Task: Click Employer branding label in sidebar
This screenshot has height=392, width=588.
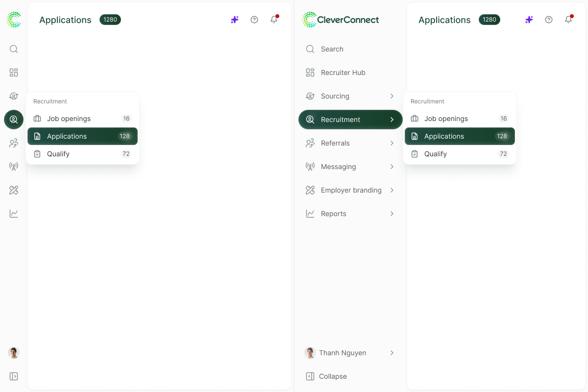Action: pyautogui.click(x=351, y=190)
